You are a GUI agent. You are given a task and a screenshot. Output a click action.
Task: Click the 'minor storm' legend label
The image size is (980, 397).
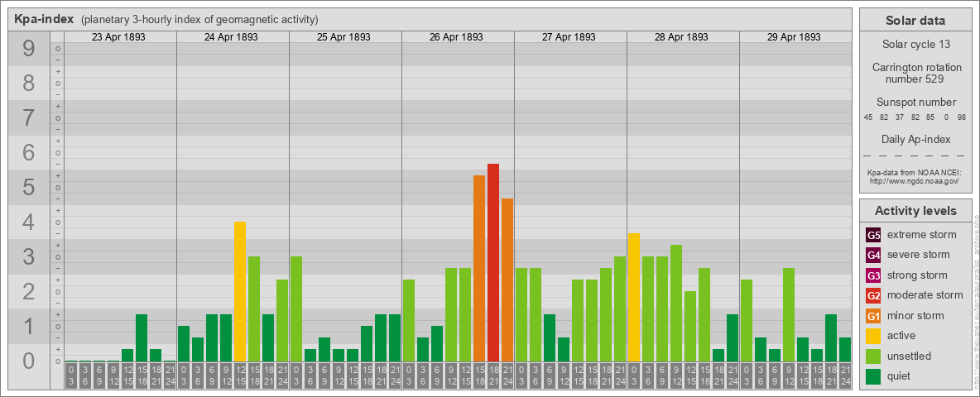click(915, 316)
